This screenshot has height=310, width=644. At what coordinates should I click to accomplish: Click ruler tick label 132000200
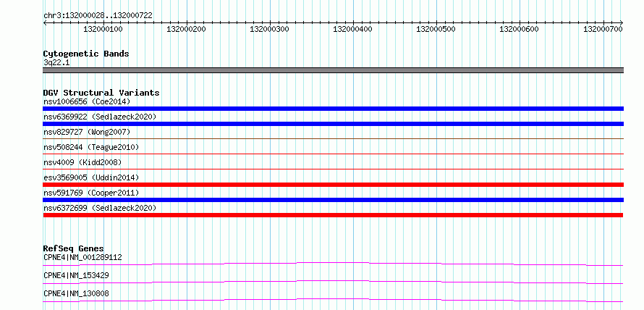(187, 29)
